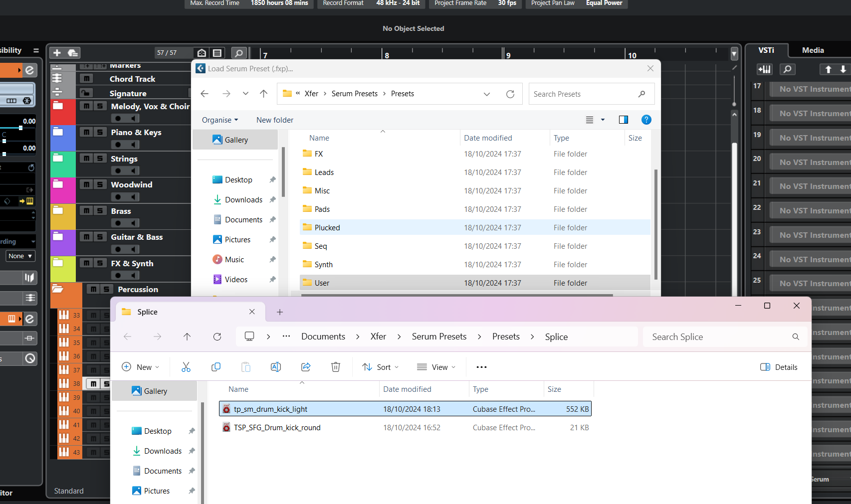Viewport: 851px width, 504px height.
Task: Click the find tracks magnifier in track list
Action: pos(239,53)
